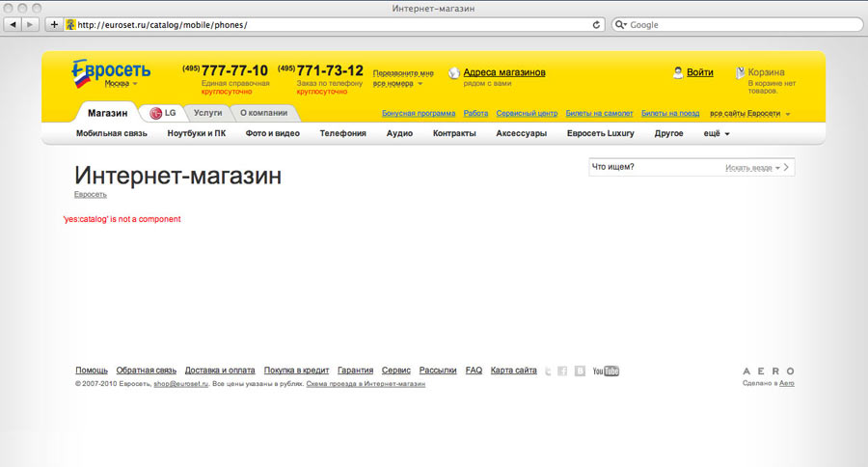Viewport: 868px width, 467px height.
Task: Click the add bookmark plus button
Action: click(54, 24)
